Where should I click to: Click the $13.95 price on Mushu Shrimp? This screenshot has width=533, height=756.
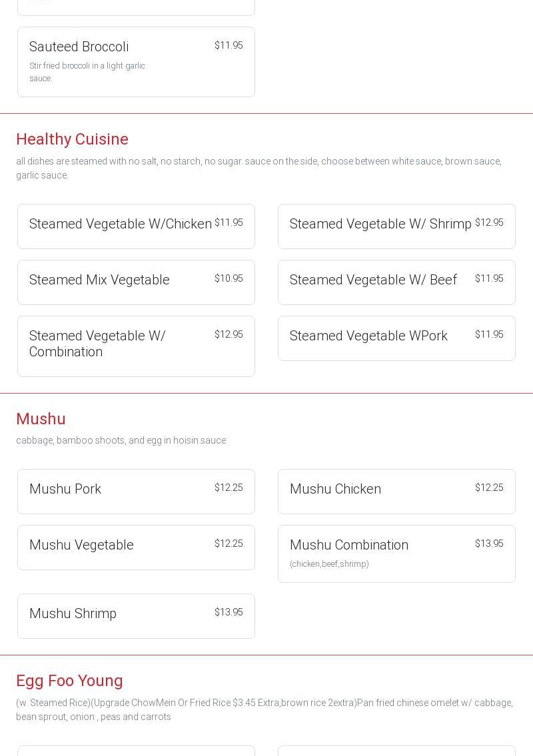tap(229, 612)
